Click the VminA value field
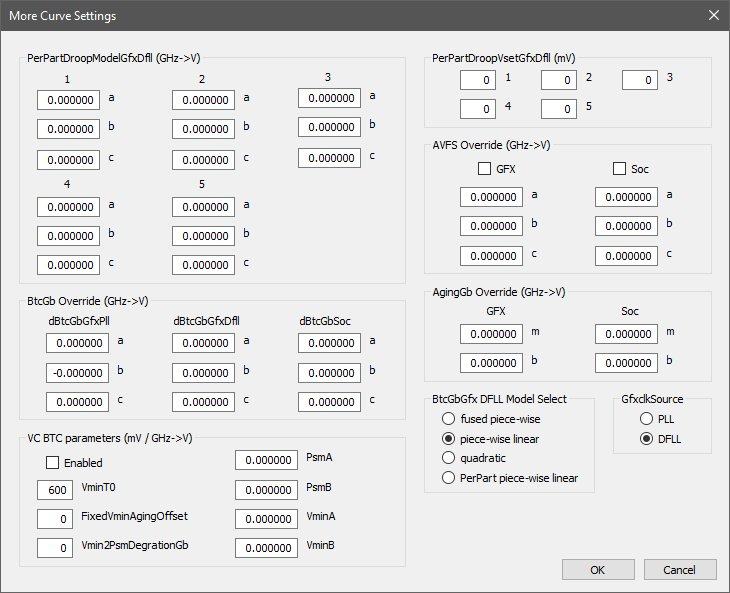Image resolution: width=730 pixels, height=593 pixels. pyautogui.click(x=267, y=519)
